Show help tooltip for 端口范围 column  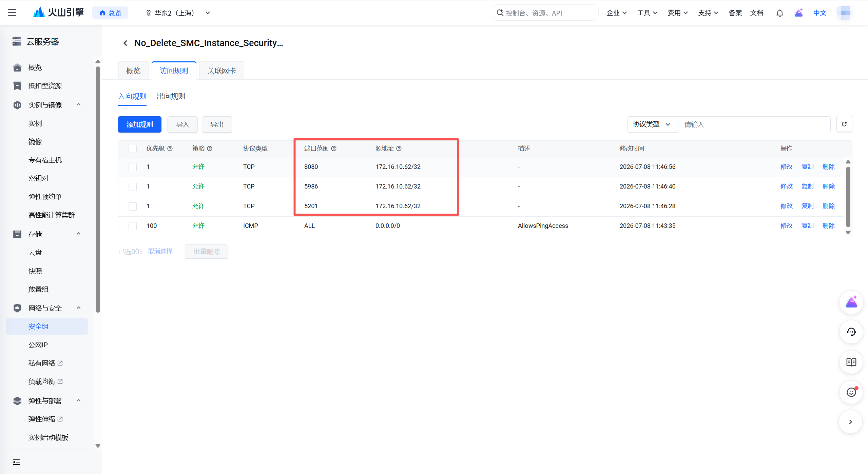pyautogui.click(x=334, y=149)
